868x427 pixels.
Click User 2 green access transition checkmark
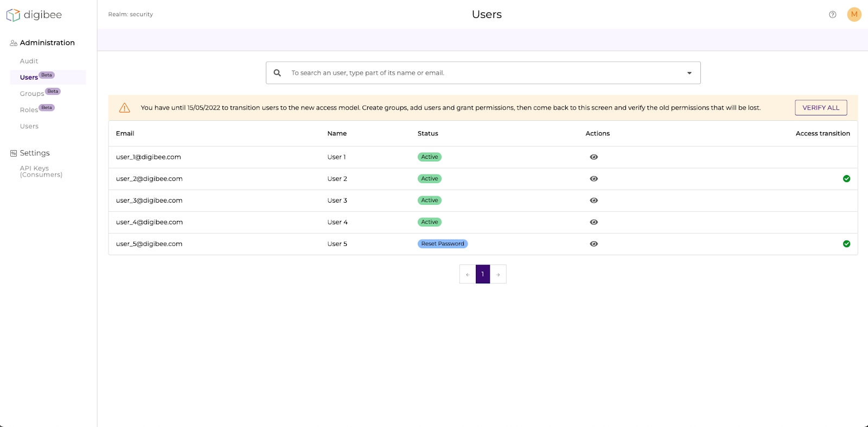click(x=846, y=179)
